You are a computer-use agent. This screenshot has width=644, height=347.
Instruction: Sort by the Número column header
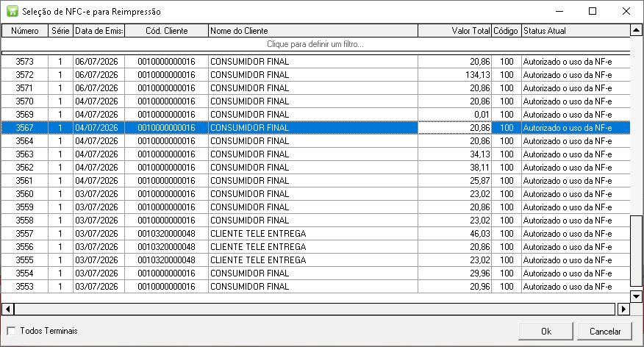(x=25, y=31)
